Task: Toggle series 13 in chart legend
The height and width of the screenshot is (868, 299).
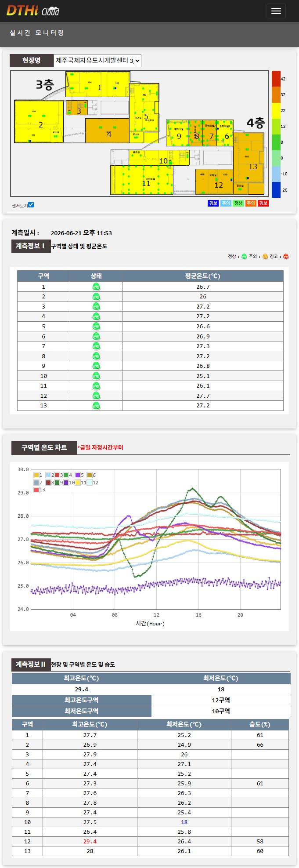Action: tap(40, 490)
